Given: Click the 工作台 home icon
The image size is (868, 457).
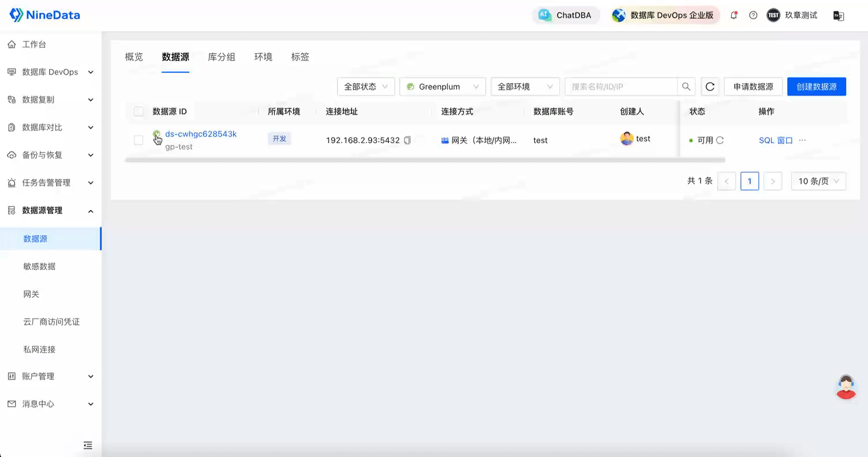Looking at the screenshot, I should 12,44.
